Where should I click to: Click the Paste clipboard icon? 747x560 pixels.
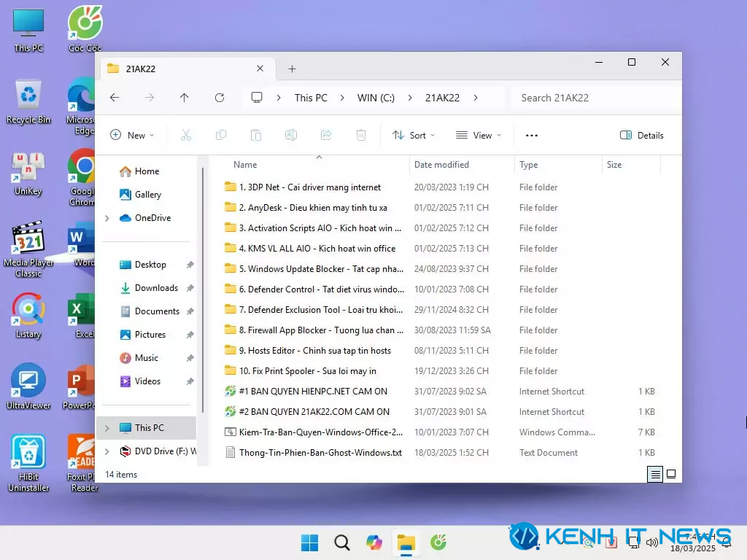coord(256,135)
